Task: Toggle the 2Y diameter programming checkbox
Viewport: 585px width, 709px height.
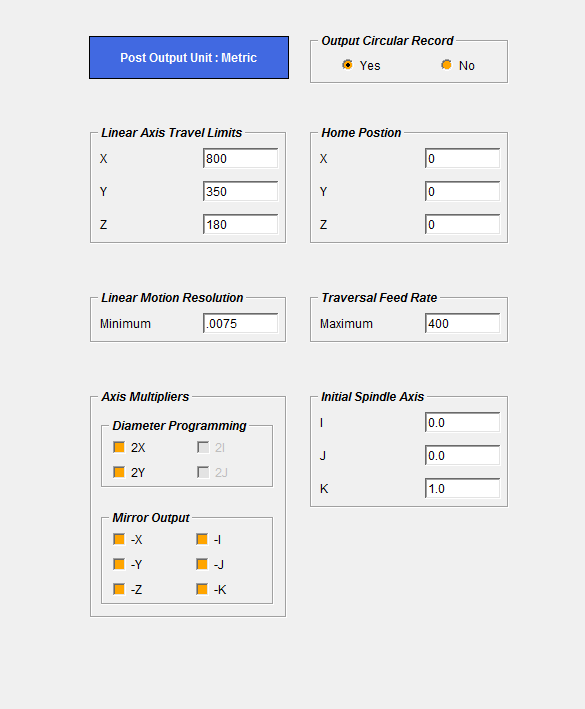Action: click(119, 472)
